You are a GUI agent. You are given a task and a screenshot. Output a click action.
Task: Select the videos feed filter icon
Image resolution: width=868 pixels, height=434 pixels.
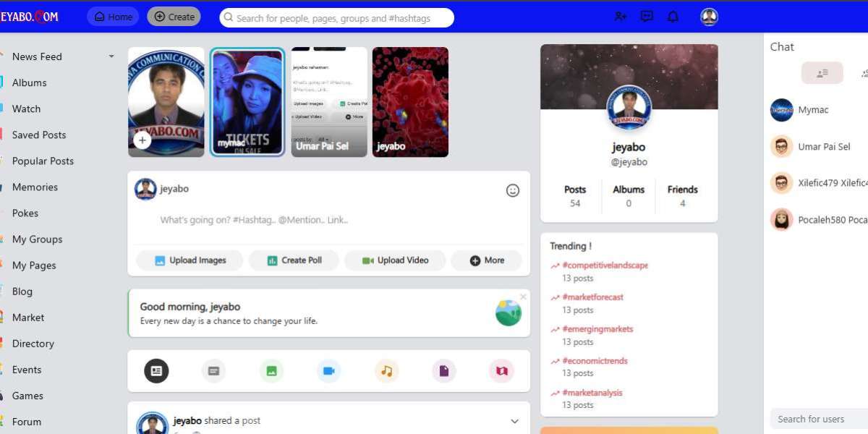328,371
